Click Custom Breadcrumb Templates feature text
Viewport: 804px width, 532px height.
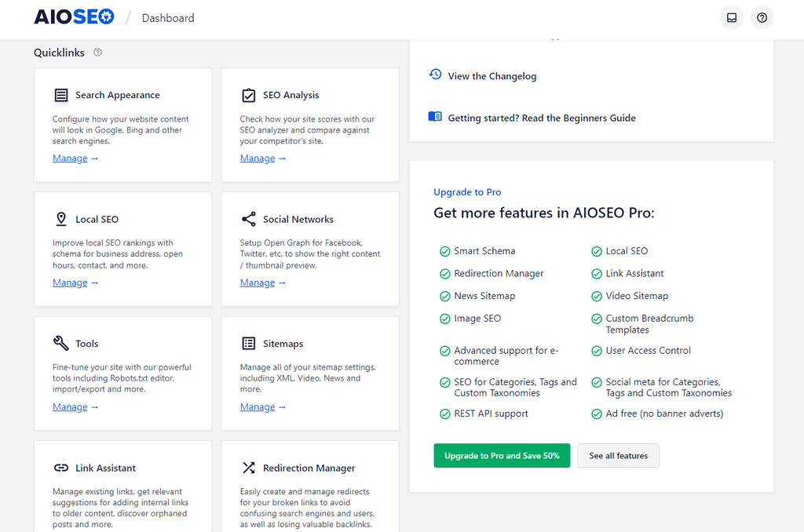pos(649,324)
